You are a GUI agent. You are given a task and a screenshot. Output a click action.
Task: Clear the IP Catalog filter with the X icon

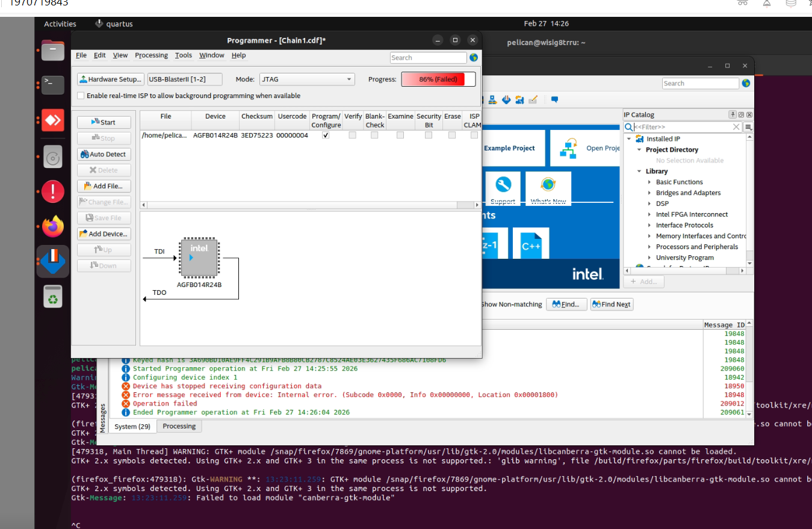(x=736, y=127)
